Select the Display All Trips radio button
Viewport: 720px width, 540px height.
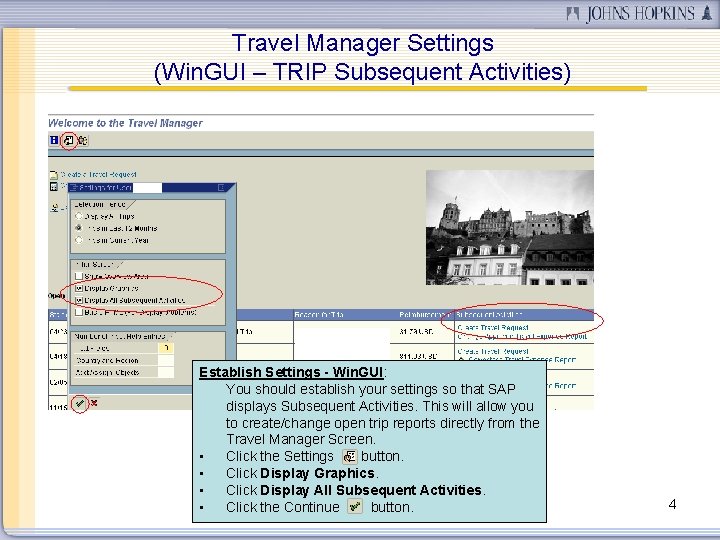tap(79, 216)
